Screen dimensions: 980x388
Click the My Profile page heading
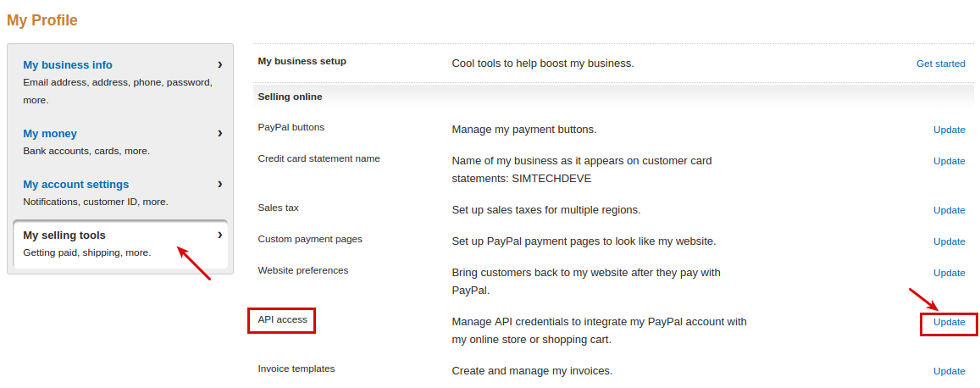[42, 20]
